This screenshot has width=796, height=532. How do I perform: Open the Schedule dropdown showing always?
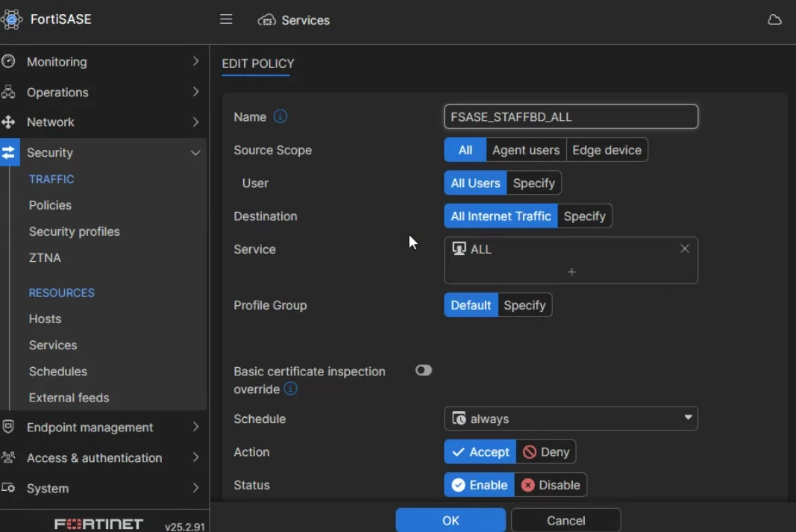click(x=571, y=419)
